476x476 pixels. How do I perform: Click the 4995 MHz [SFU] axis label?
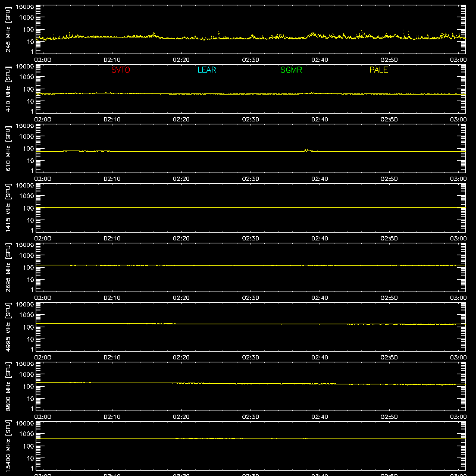(x=8, y=327)
